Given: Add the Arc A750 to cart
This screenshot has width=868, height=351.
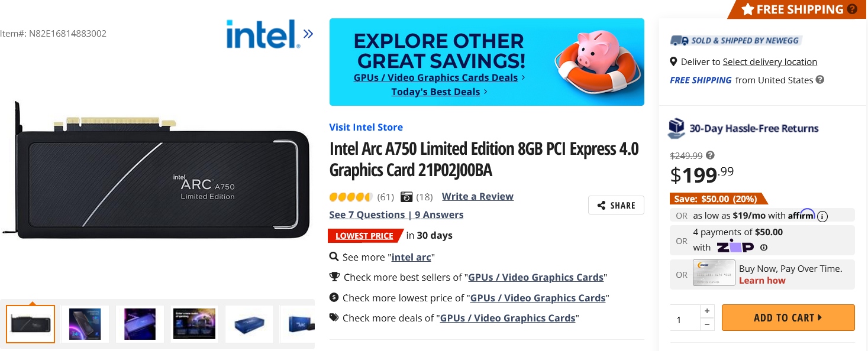Looking at the screenshot, I should 788,318.
